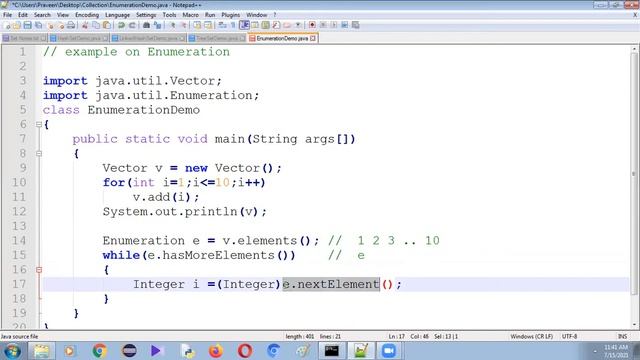Switch to the TreeSetDemo.java tab
Image resolution: width=640 pixels, height=360 pixels.
pyautogui.click(x=217, y=38)
